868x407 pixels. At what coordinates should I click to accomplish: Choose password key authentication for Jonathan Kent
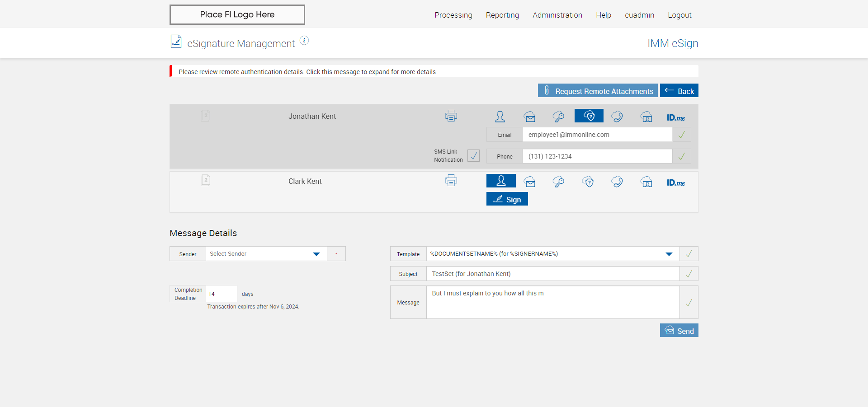(x=558, y=117)
